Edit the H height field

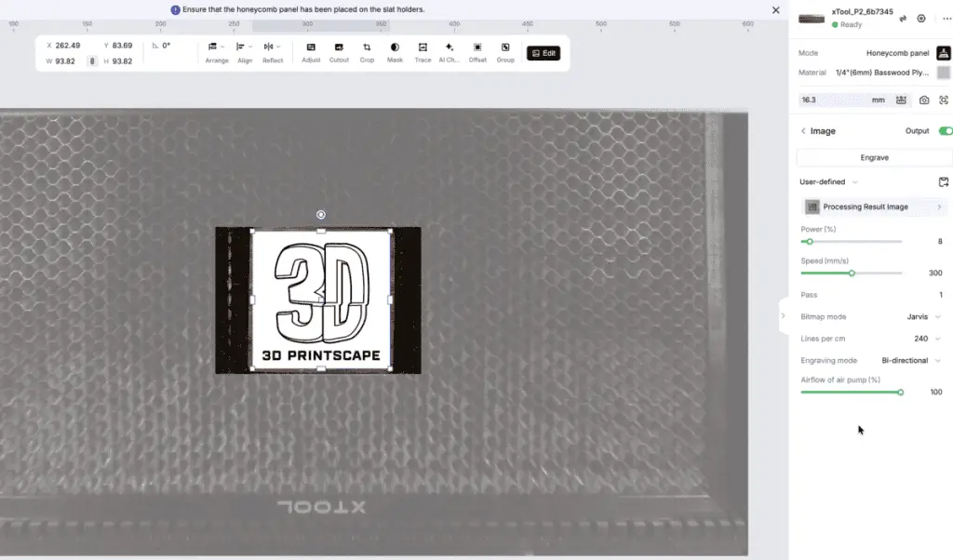coord(122,61)
